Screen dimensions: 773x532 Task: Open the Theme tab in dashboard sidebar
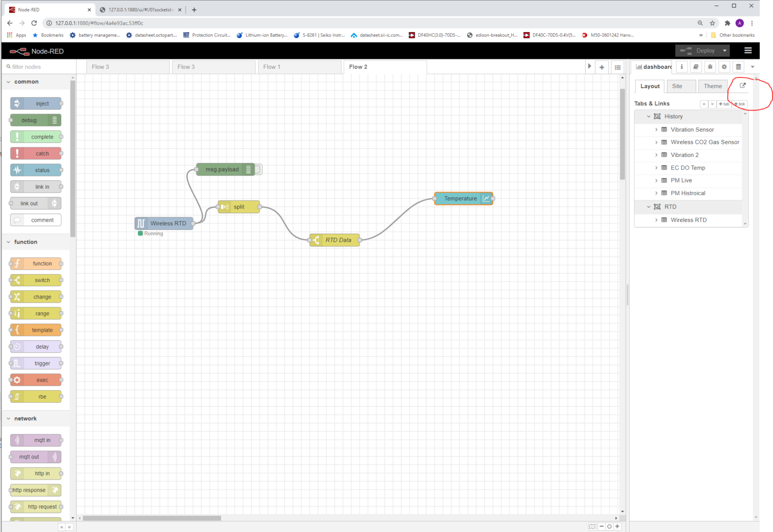(713, 86)
